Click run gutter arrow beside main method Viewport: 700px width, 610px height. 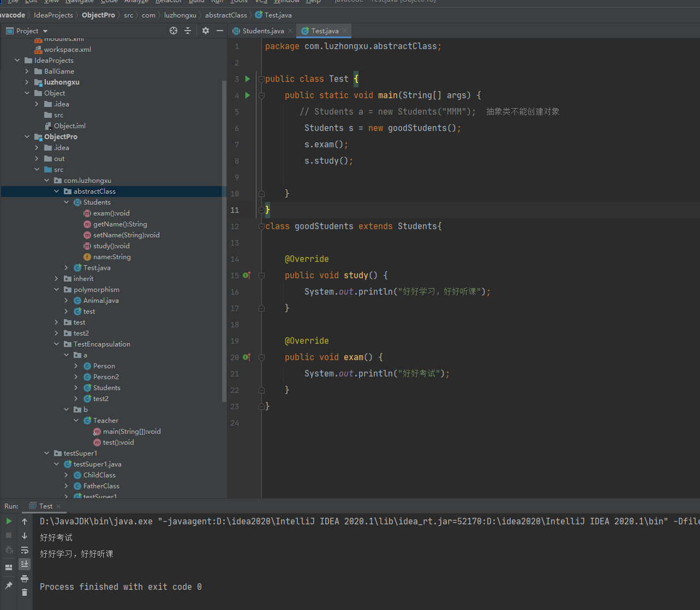248,95
